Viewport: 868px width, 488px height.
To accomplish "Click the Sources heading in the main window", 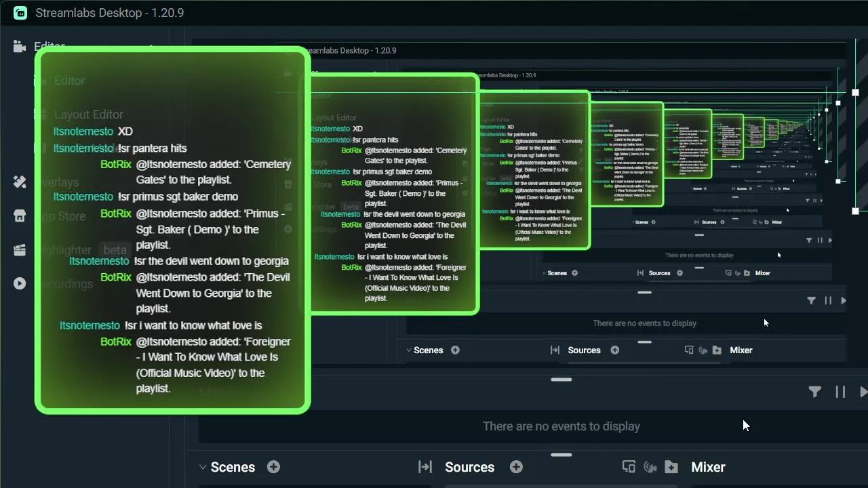I will coord(469,467).
